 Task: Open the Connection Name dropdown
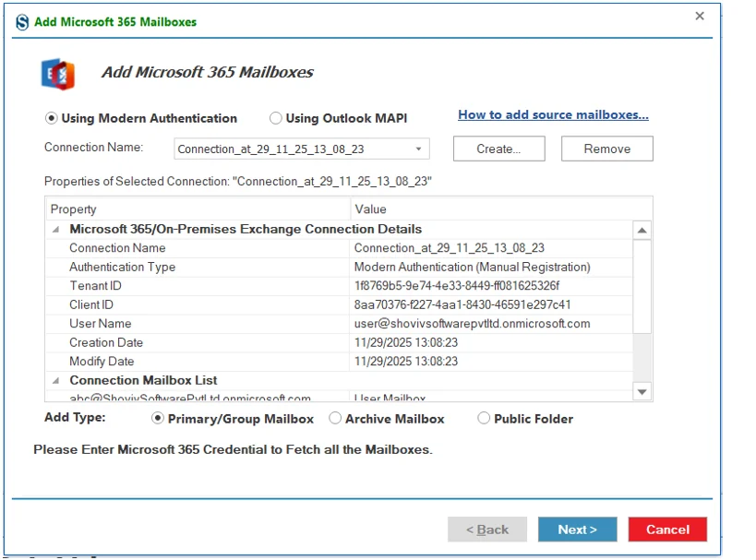click(x=418, y=149)
